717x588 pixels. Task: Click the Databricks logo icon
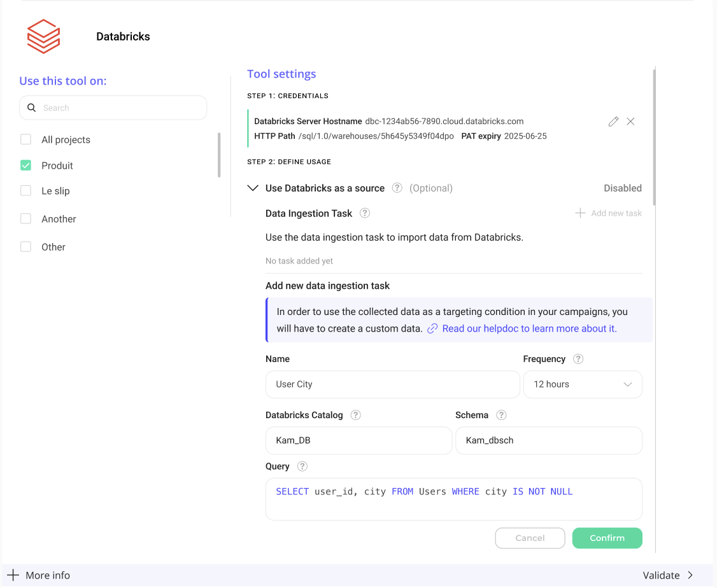(43, 36)
